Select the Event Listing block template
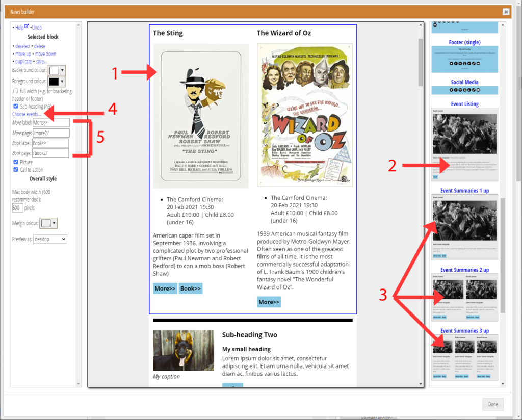 point(465,144)
